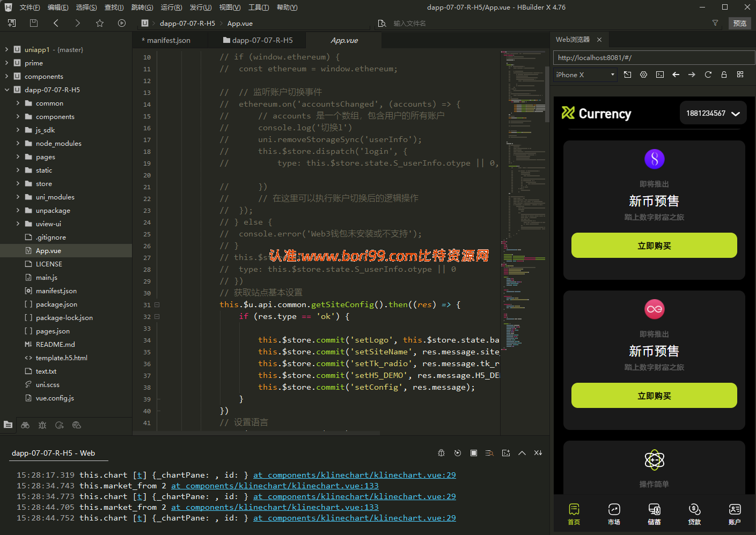
Task: Click the binoculars search icon at sidebar bottom
Action: click(25, 425)
